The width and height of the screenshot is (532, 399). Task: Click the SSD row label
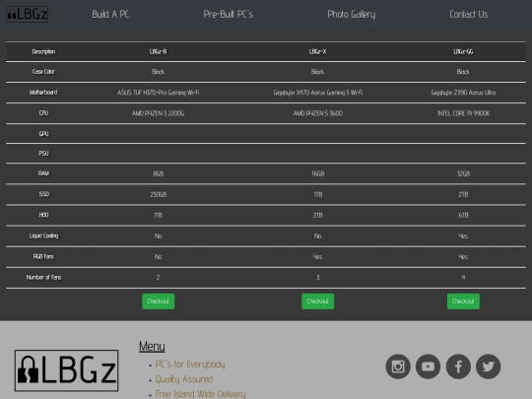(43, 194)
